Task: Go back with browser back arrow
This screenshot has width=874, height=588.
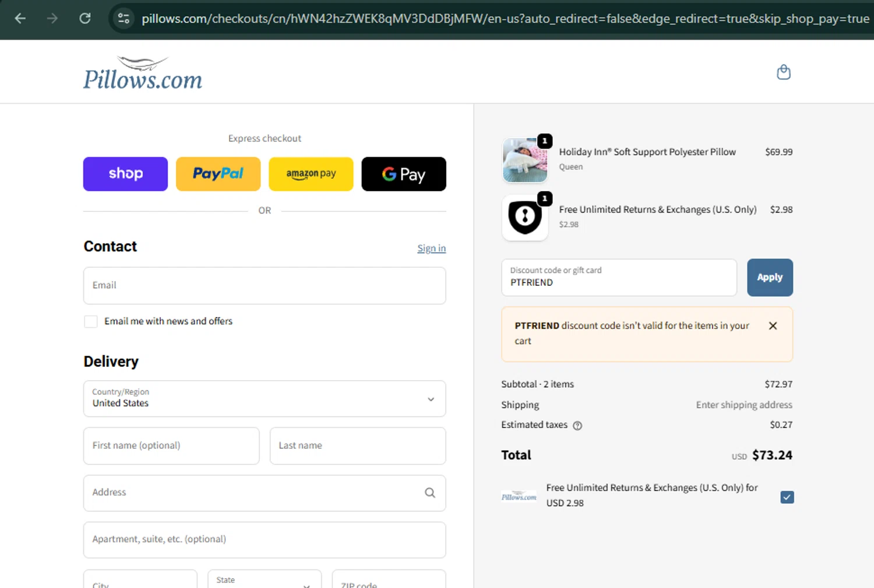Action: (20, 19)
